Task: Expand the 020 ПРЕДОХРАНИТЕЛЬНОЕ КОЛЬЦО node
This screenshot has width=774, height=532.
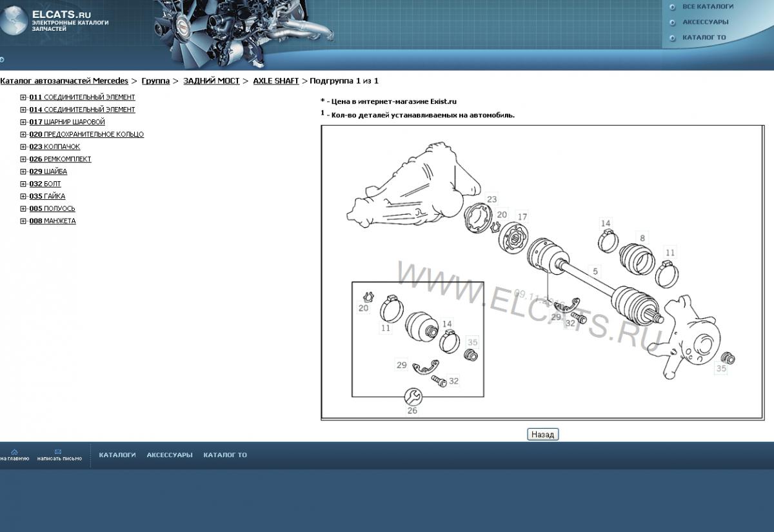Action: pyautogui.click(x=23, y=134)
